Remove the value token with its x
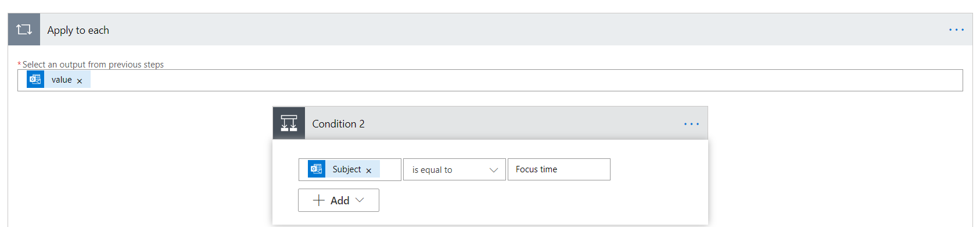Viewport: 980px width, 227px height. point(80,81)
